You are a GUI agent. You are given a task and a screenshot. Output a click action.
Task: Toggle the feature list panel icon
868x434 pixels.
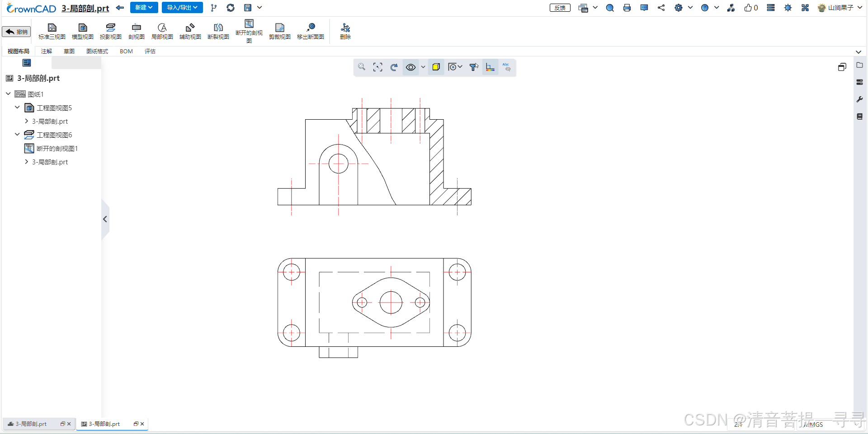click(27, 63)
